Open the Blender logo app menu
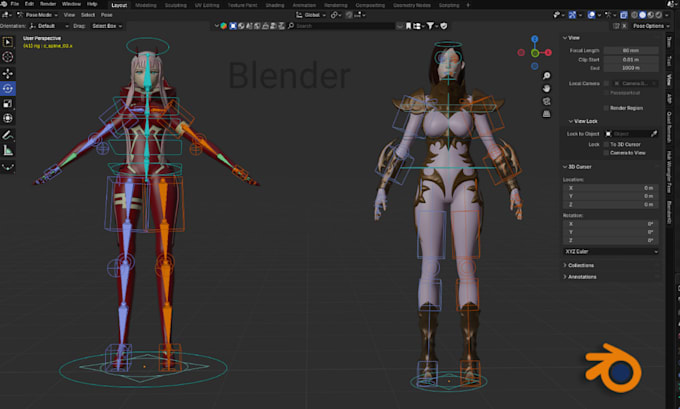 coord(4,4)
